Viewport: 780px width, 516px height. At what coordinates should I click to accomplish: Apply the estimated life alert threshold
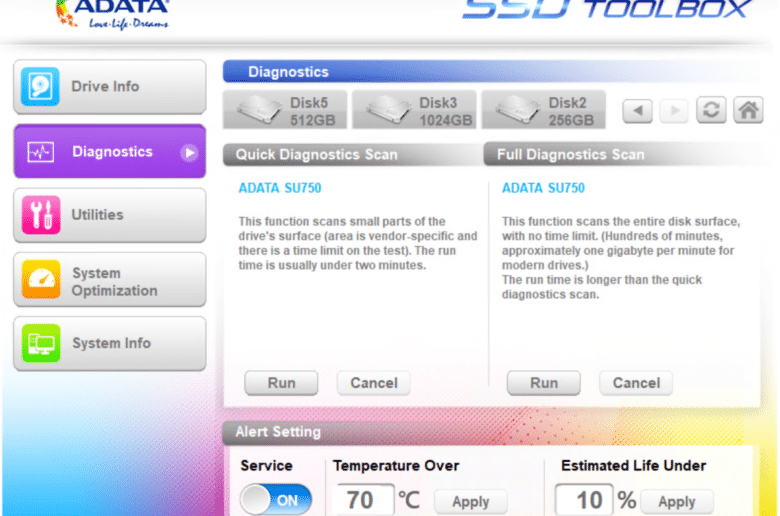(677, 502)
